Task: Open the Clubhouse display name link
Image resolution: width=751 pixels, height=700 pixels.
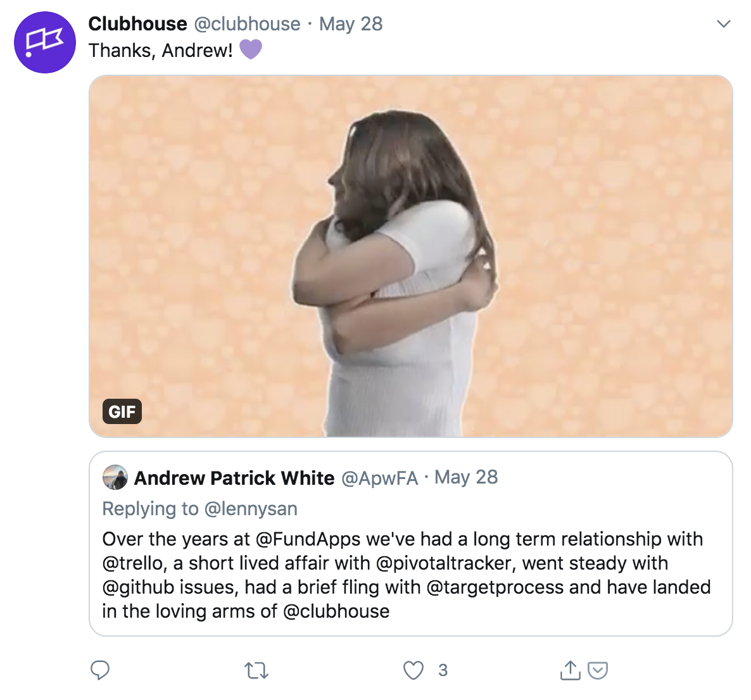Action: (x=137, y=24)
